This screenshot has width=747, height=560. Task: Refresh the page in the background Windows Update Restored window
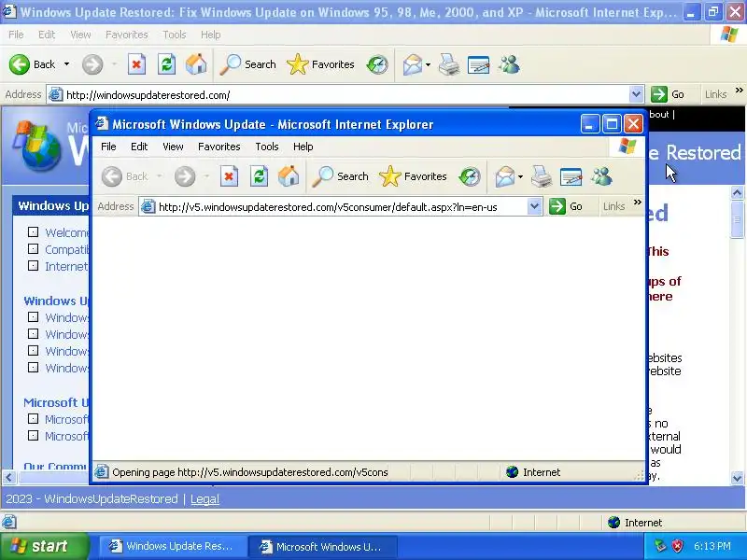[x=167, y=64]
